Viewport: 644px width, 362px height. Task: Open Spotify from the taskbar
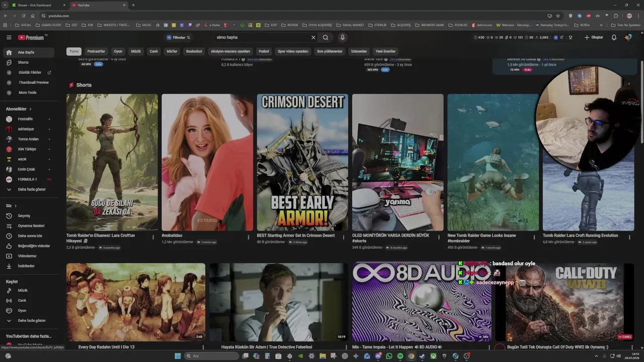pos(400,356)
